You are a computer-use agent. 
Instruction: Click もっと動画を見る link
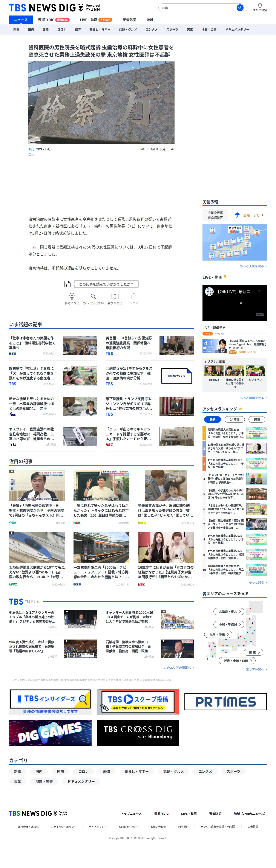click(253, 398)
